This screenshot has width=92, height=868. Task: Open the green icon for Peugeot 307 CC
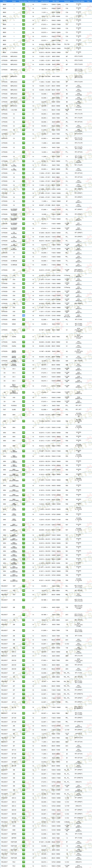pyautogui.click(x=24, y=750)
